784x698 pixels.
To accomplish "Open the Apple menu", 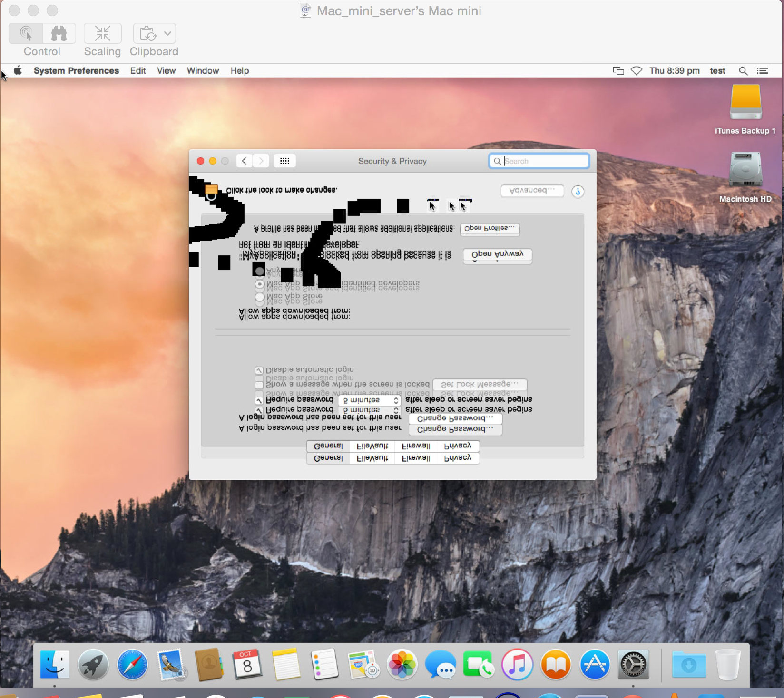I will pos(18,70).
